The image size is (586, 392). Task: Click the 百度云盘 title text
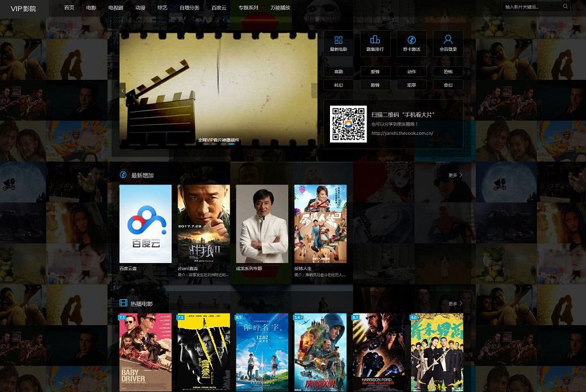coord(128,268)
